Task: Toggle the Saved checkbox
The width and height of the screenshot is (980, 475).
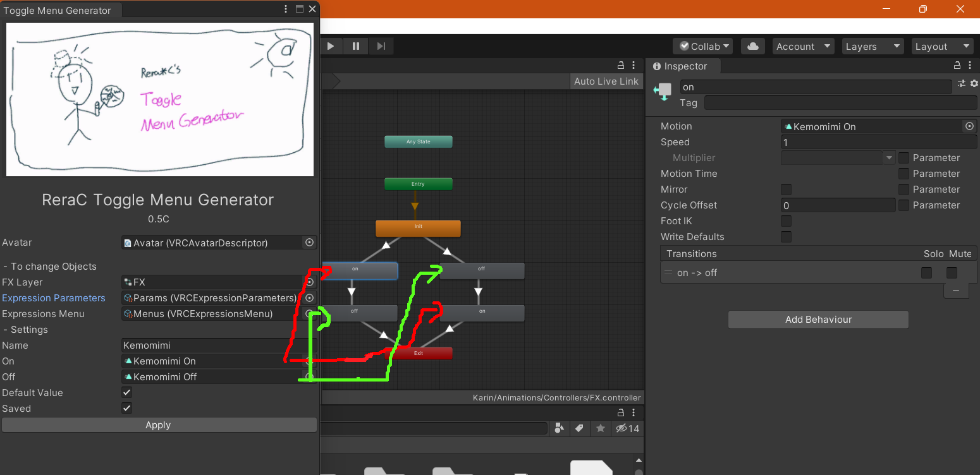Action: click(x=127, y=408)
